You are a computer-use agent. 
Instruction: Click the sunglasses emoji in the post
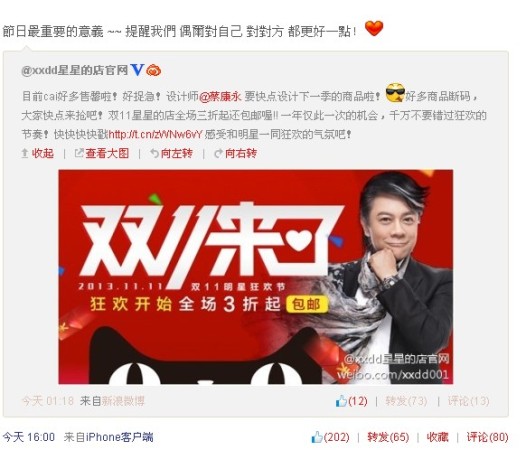tap(395, 93)
